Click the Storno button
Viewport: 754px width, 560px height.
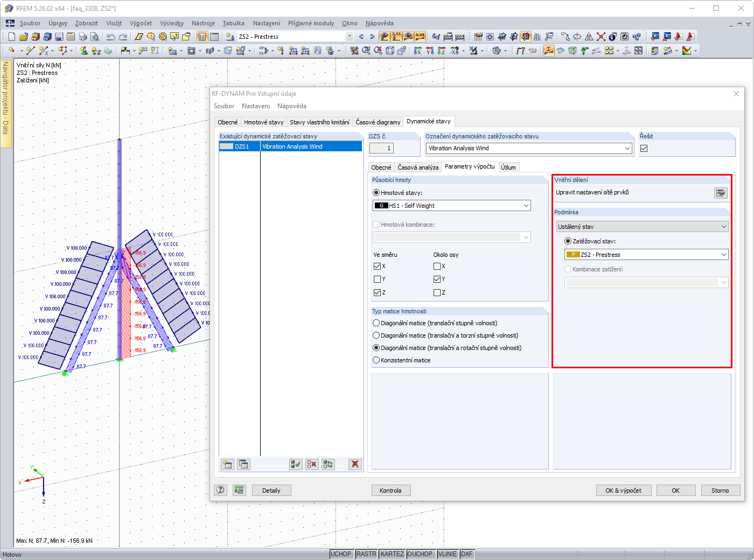(x=720, y=491)
